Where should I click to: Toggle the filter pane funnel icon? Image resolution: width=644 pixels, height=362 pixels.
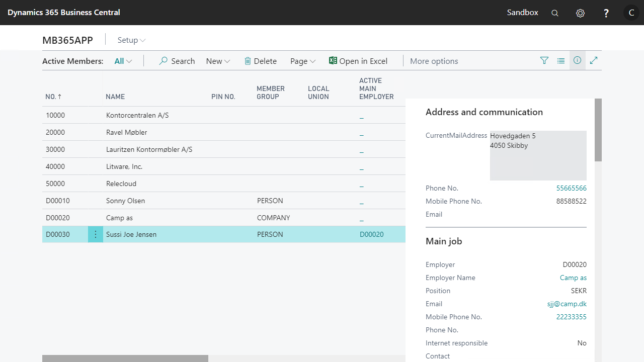click(544, 60)
